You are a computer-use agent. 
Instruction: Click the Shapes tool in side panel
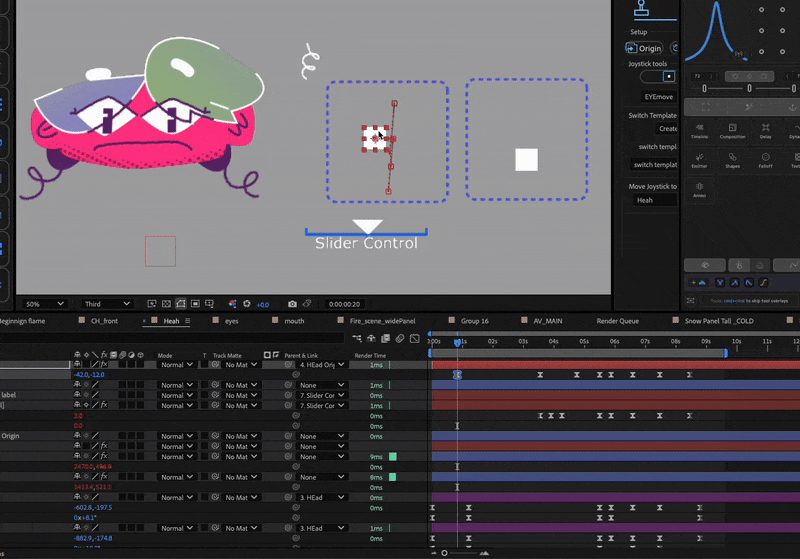733,160
